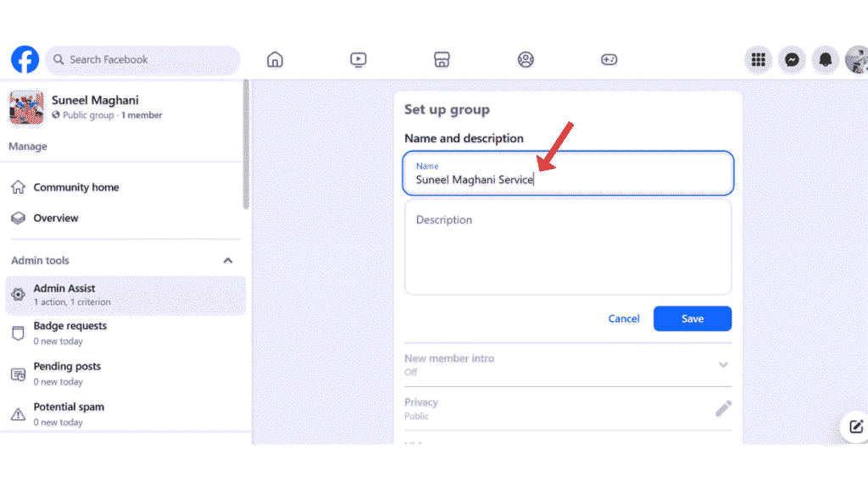
Task: Open the Groups icon in top navigation
Action: coord(526,59)
